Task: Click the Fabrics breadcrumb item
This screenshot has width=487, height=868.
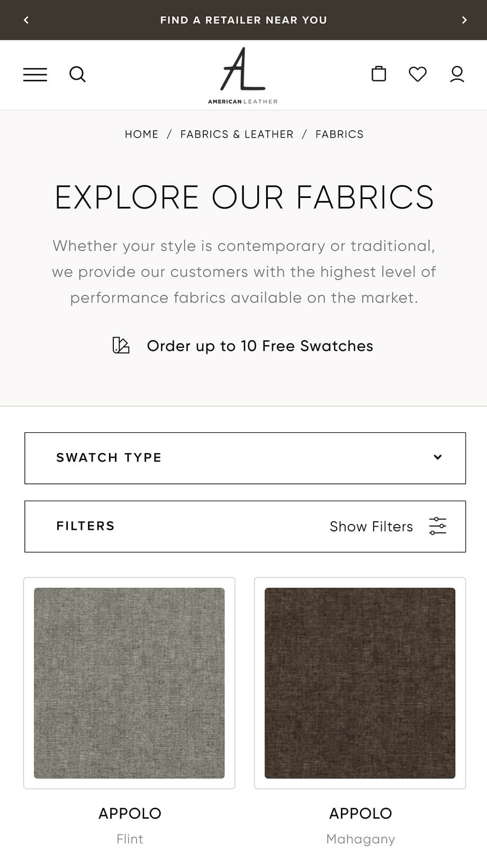Action: point(339,134)
